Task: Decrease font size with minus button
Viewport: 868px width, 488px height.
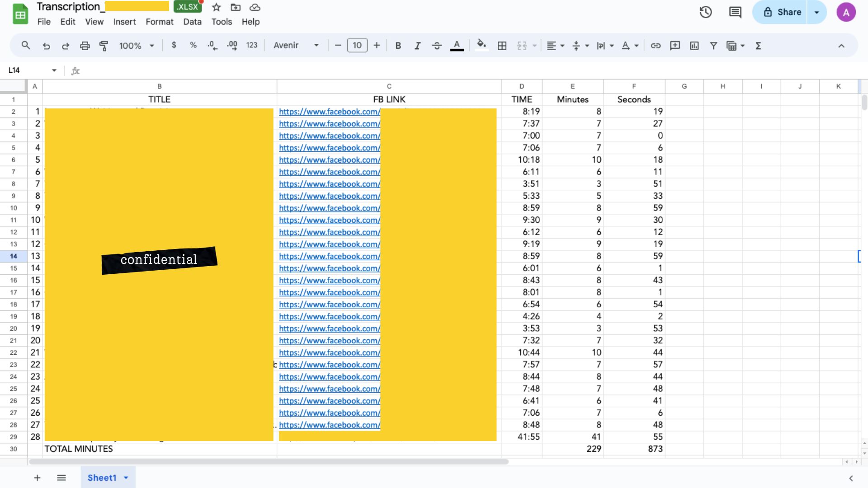Action: coord(338,45)
